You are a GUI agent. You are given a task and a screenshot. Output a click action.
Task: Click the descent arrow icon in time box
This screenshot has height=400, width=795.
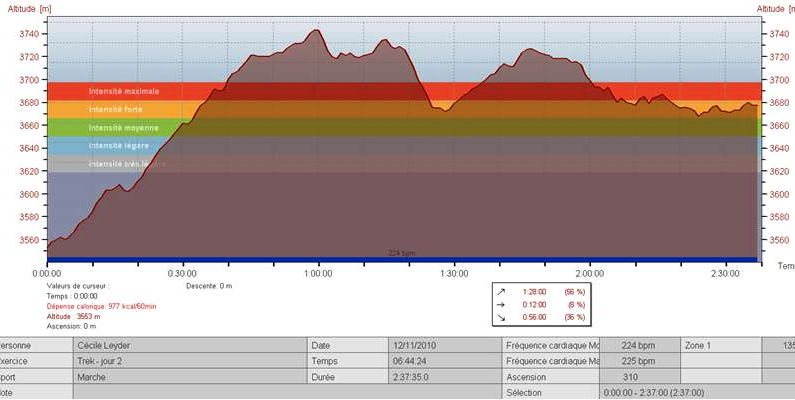tap(501, 317)
